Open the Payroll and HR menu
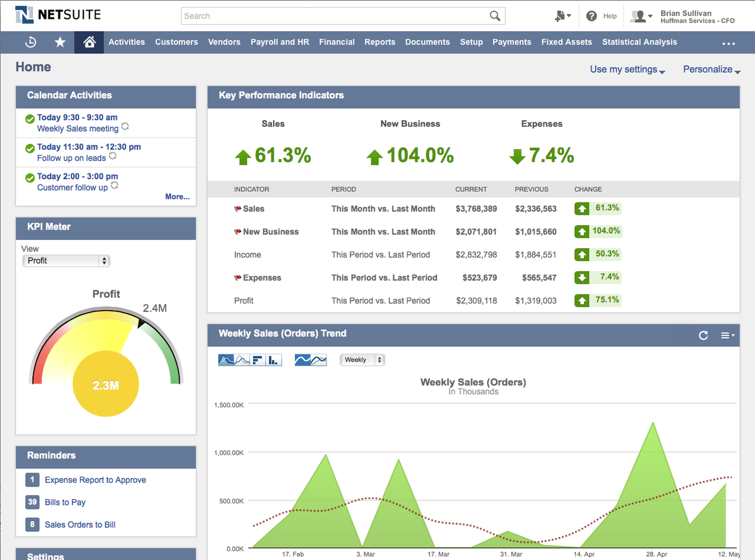Screen dimensions: 755x560 280,42
